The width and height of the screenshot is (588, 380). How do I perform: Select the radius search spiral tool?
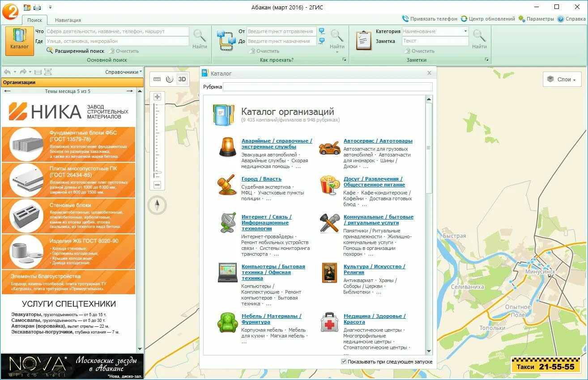pos(169,79)
